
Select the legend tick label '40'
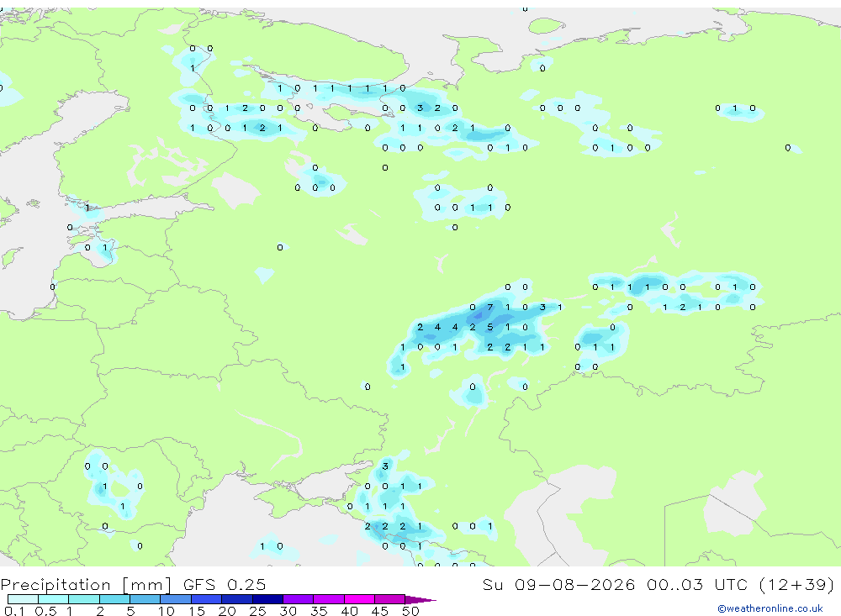coord(349,611)
